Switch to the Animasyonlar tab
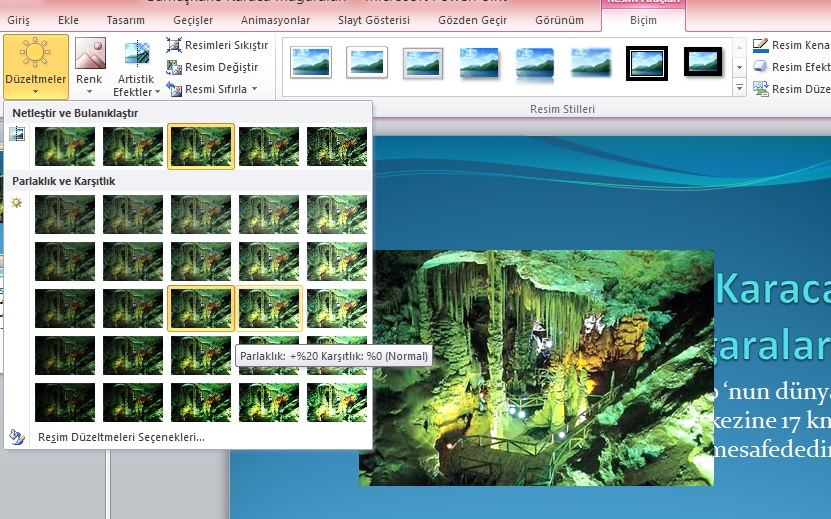The height and width of the screenshot is (519, 831). pos(275,20)
